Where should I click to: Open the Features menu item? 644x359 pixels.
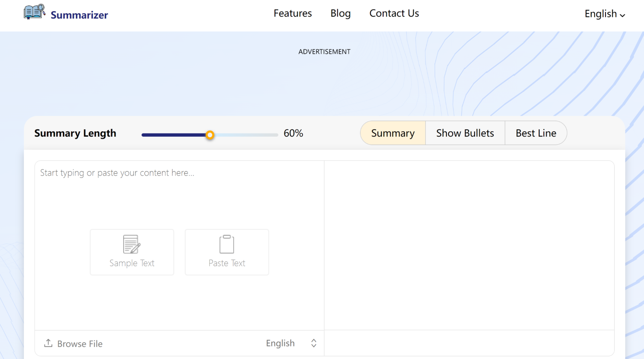point(293,13)
